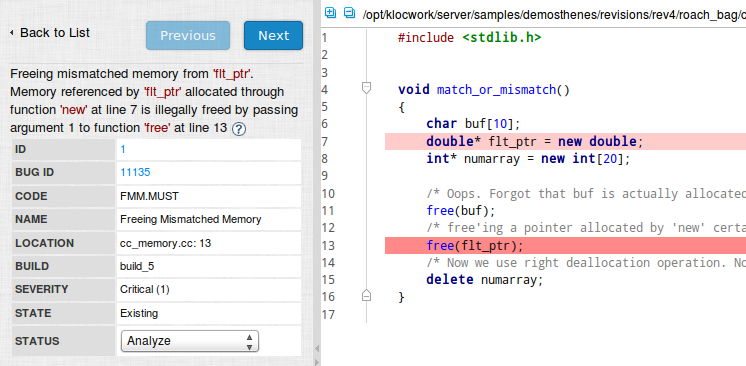Click the panel splitter collapse arrows

coord(317,356)
